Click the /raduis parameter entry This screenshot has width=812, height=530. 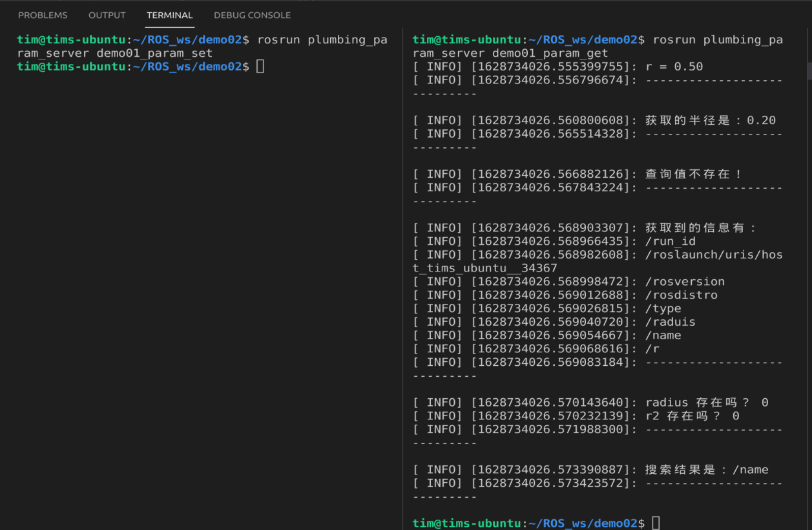point(671,322)
